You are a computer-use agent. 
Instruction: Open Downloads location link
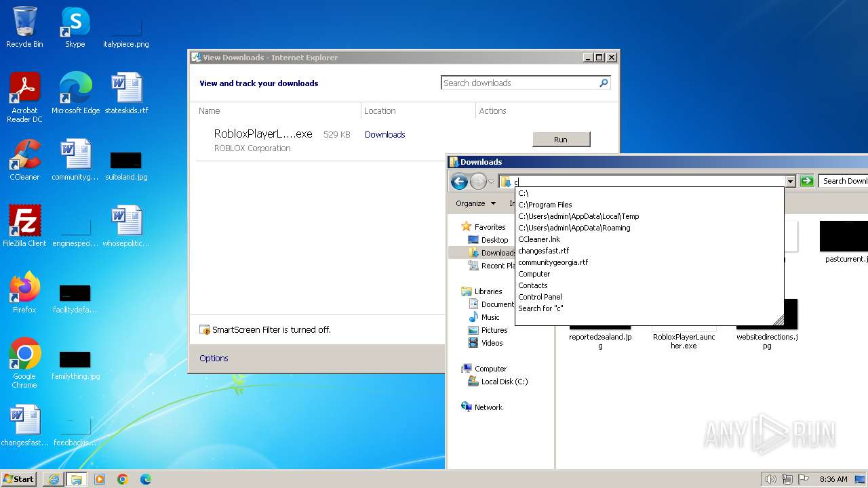pos(384,135)
